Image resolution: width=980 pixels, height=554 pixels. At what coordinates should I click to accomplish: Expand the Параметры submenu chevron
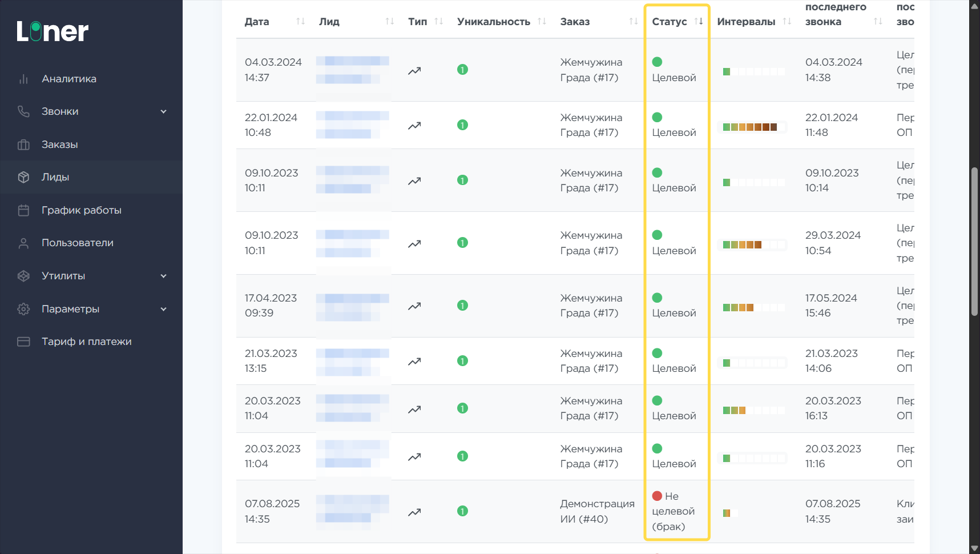[164, 309]
